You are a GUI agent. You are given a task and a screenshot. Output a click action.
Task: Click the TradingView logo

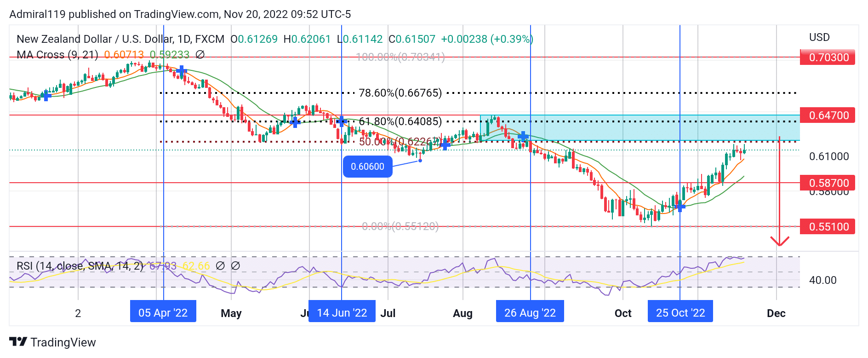(x=18, y=342)
